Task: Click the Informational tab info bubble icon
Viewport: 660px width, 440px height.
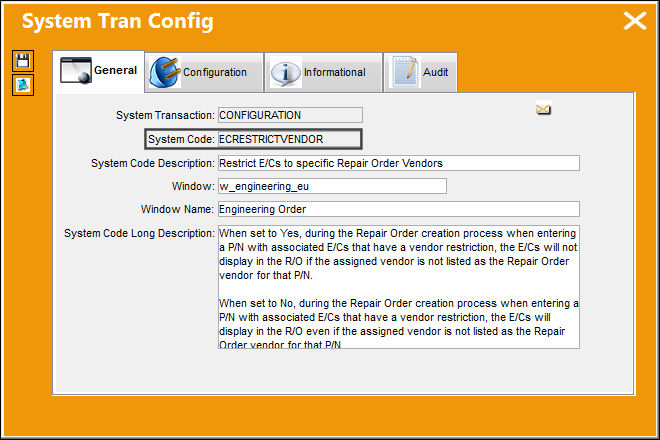Action: click(285, 73)
